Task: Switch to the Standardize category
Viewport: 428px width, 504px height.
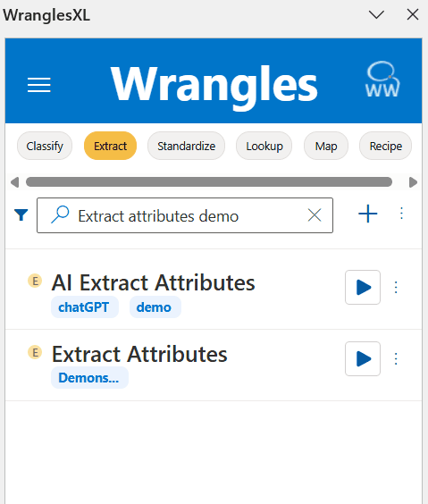Action: [x=187, y=146]
